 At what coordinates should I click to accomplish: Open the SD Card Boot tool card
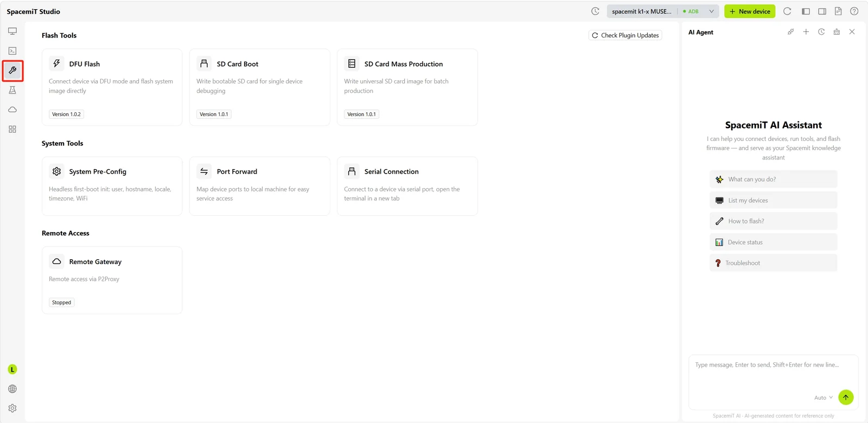(260, 87)
